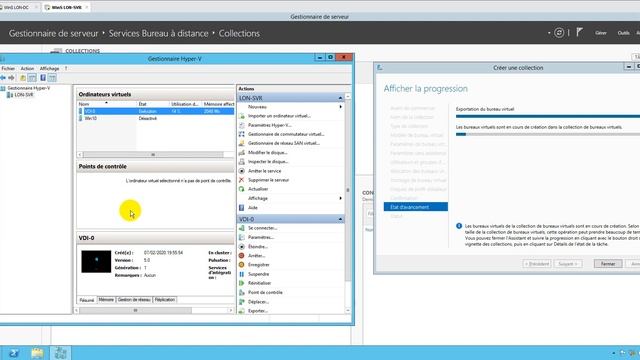
Task: Click Services Bureau à distance breadcrumb
Action: click(158, 33)
